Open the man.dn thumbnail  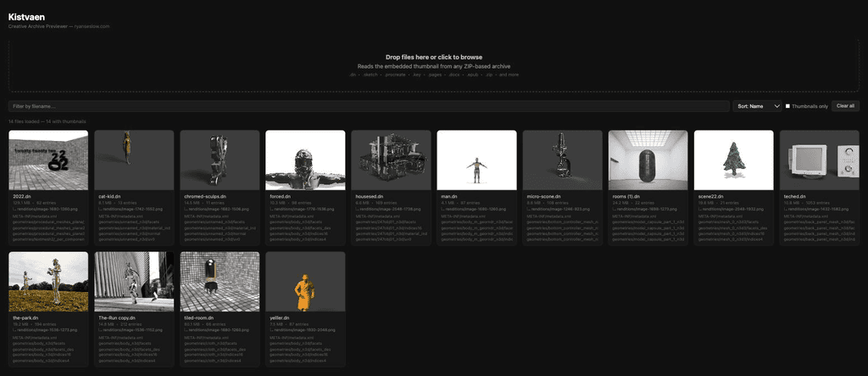click(x=476, y=160)
